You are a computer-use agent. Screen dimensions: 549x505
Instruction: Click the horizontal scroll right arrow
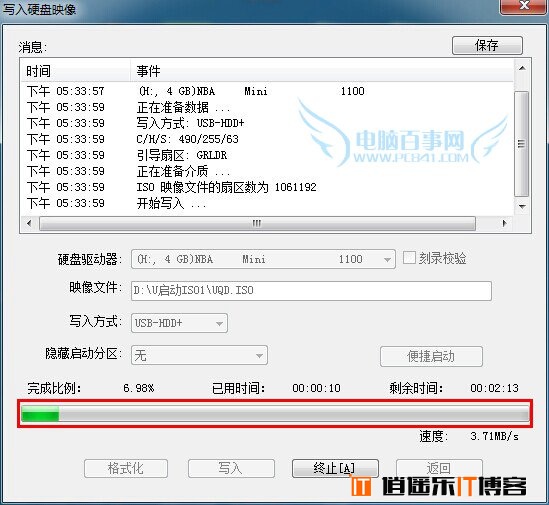pos(504,223)
